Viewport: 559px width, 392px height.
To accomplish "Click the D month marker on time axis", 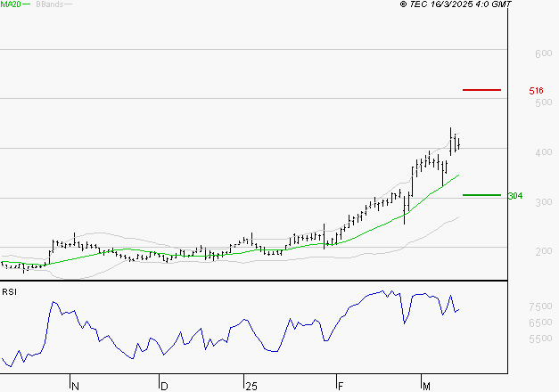I will (164, 386).
